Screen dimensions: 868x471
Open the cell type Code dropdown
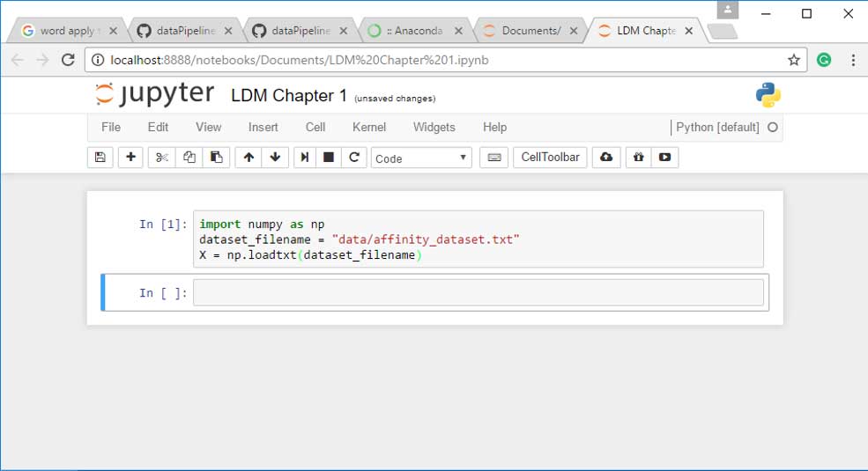coord(421,158)
